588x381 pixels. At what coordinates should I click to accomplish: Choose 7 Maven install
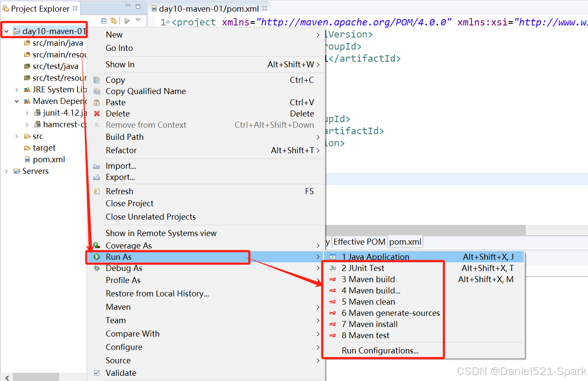pyautogui.click(x=424, y=324)
